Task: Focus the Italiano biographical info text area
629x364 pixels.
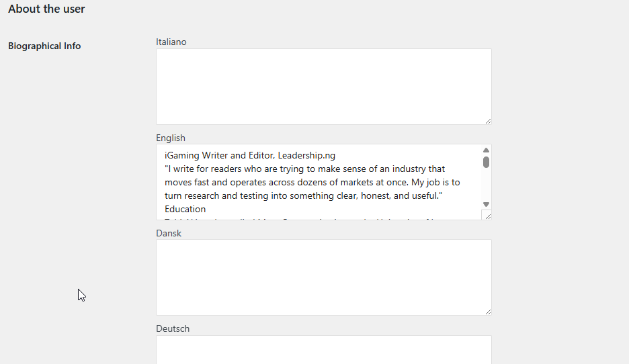Action: coord(324,87)
